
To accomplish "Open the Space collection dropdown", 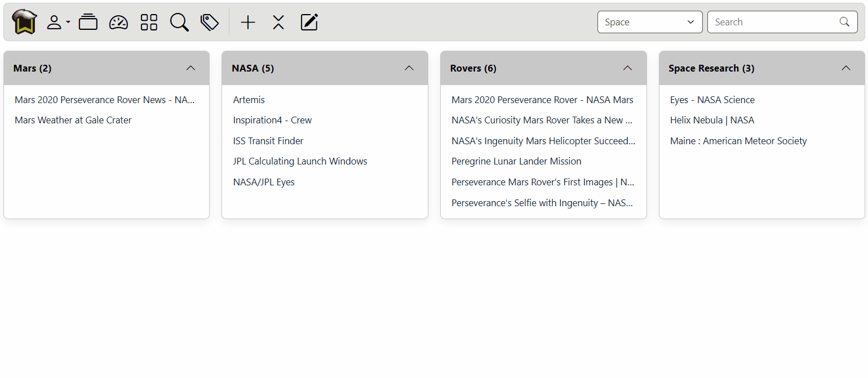I will click(650, 22).
